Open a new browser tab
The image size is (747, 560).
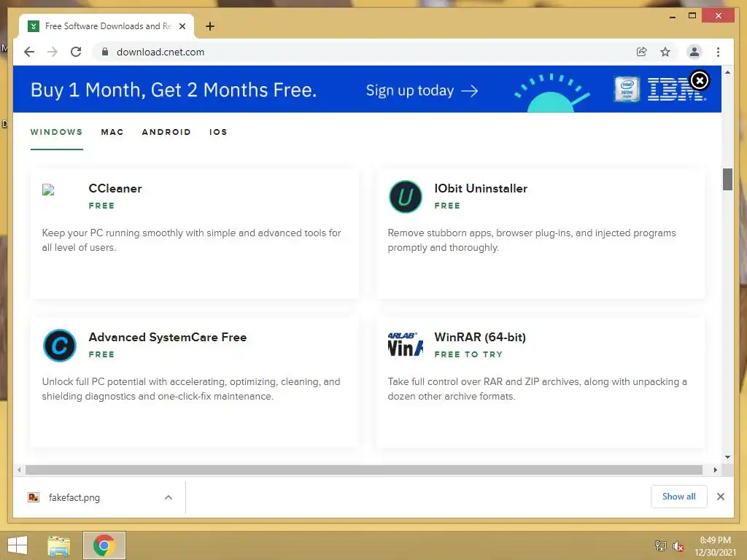click(x=210, y=26)
